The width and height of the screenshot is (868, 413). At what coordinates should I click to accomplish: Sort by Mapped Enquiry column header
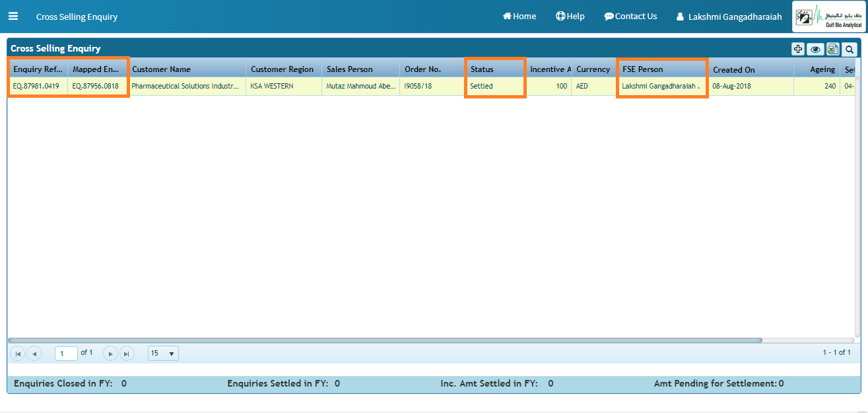click(x=97, y=69)
